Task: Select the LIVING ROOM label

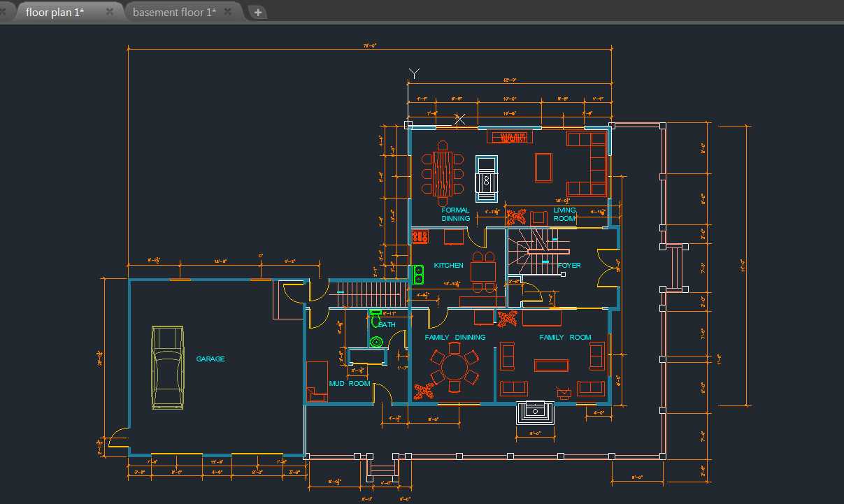Action: [564, 214]
